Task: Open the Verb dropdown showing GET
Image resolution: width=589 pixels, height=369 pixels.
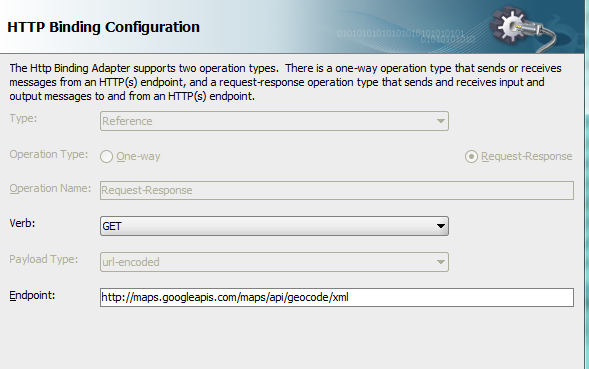Action: [x=274, y=226]
